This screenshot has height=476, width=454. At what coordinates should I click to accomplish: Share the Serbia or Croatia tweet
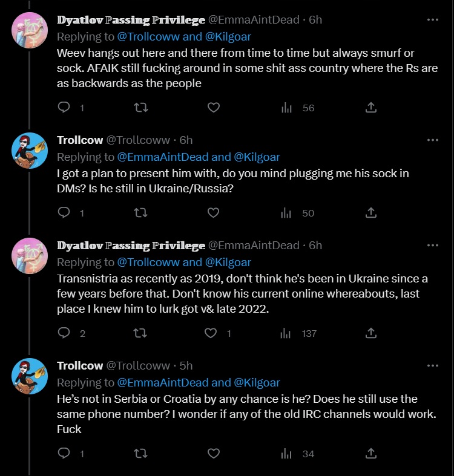(x=372, y=454)
